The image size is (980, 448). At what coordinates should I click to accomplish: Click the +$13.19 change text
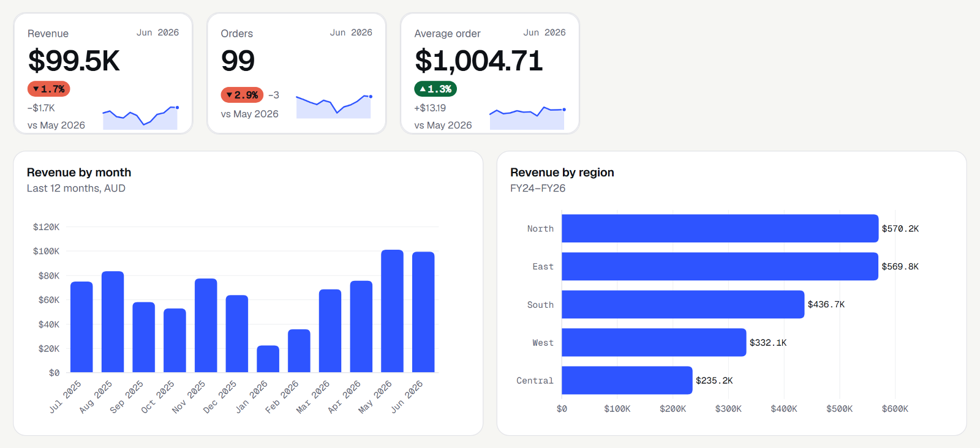430,108
